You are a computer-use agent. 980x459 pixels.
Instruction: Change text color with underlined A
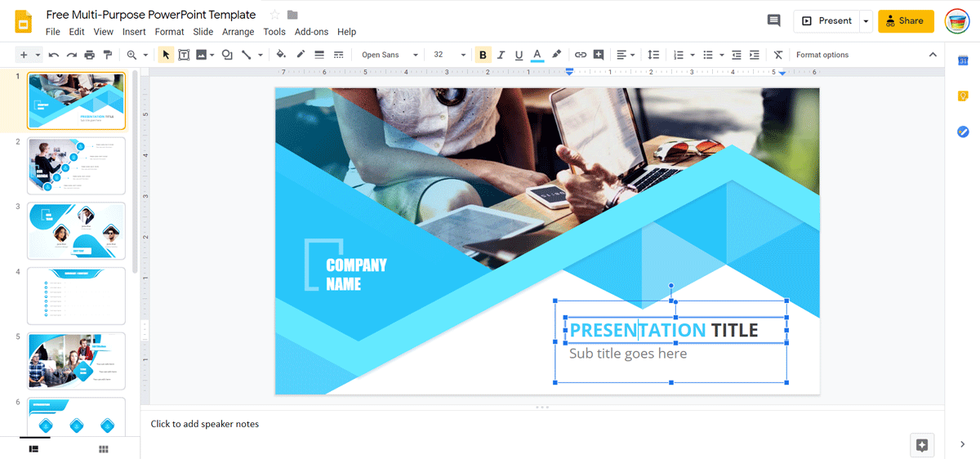pos(537,55)
